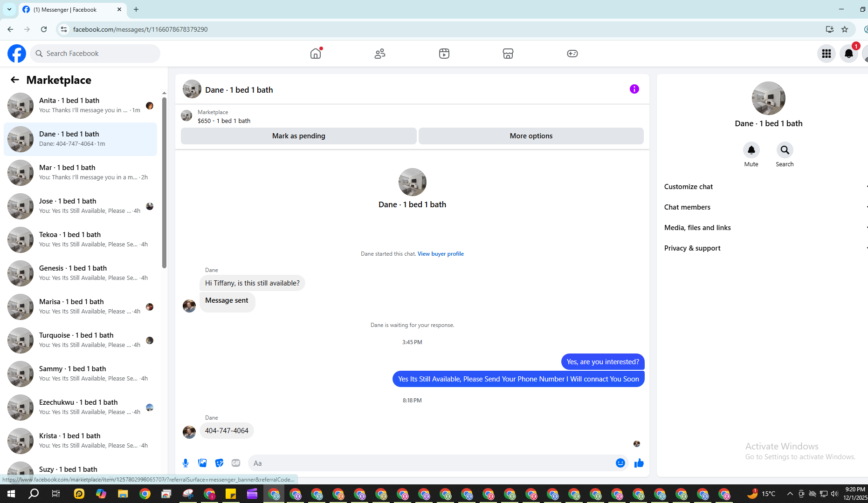Viewport: 868px width, 503px height.
Task: Open Anita's 1 bed 1 bath conversation
Action: [80, 106]
